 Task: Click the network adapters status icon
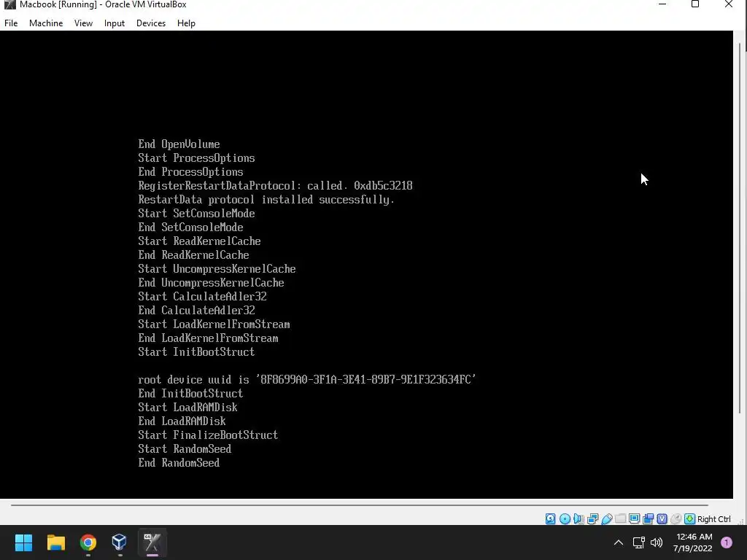[x=592, y=519]
